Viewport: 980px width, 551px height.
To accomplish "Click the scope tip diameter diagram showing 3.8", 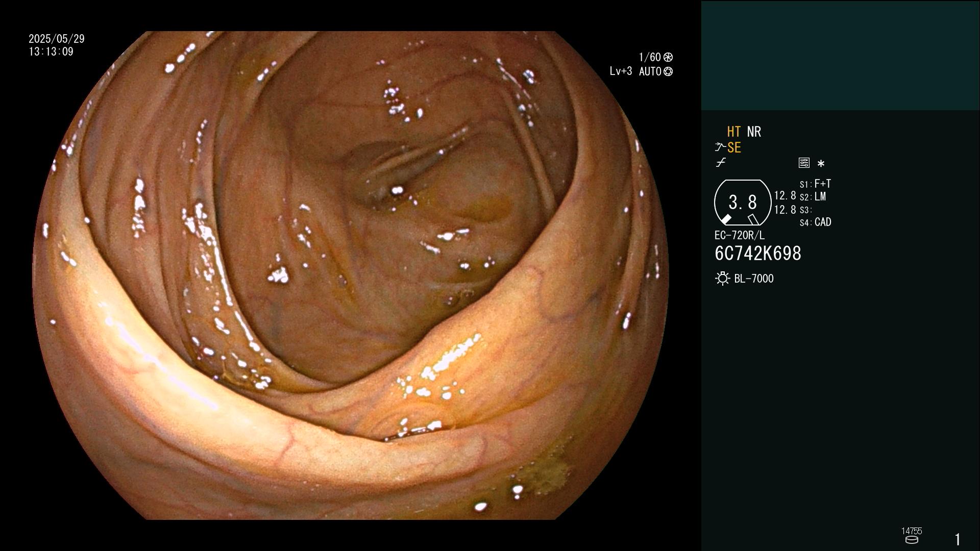I will click(743, 203).
